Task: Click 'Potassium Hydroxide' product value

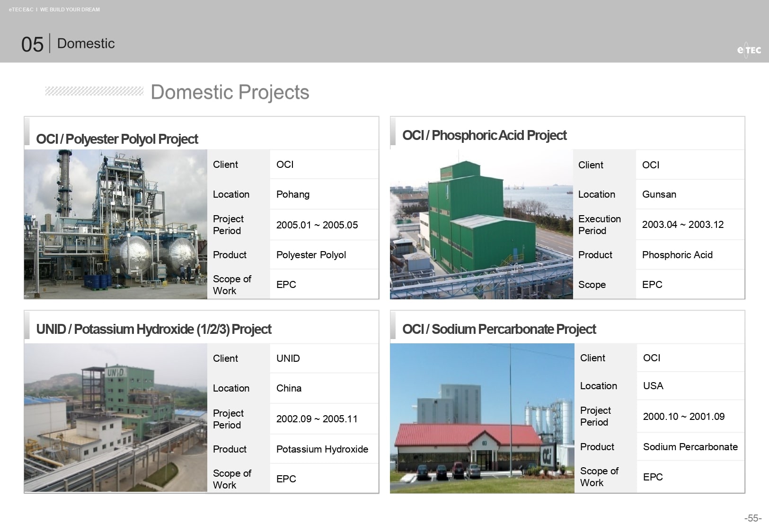Action: [x=322, y=449]
